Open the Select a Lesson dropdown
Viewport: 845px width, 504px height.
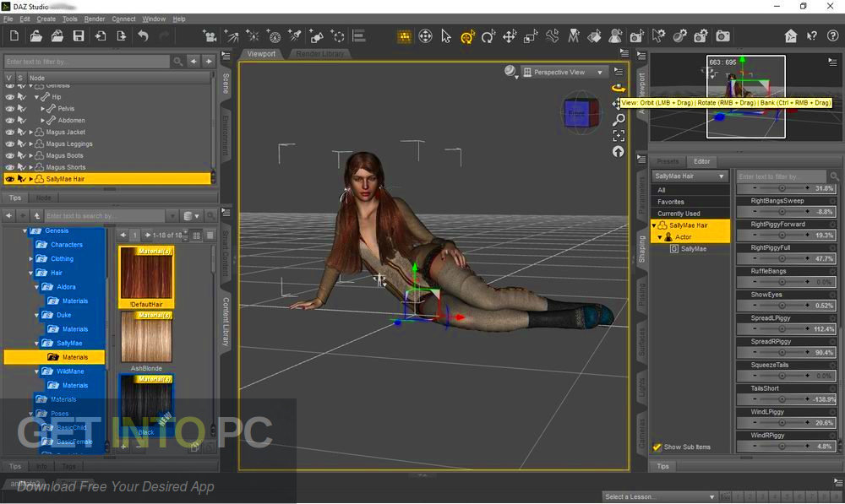[660, 496]
